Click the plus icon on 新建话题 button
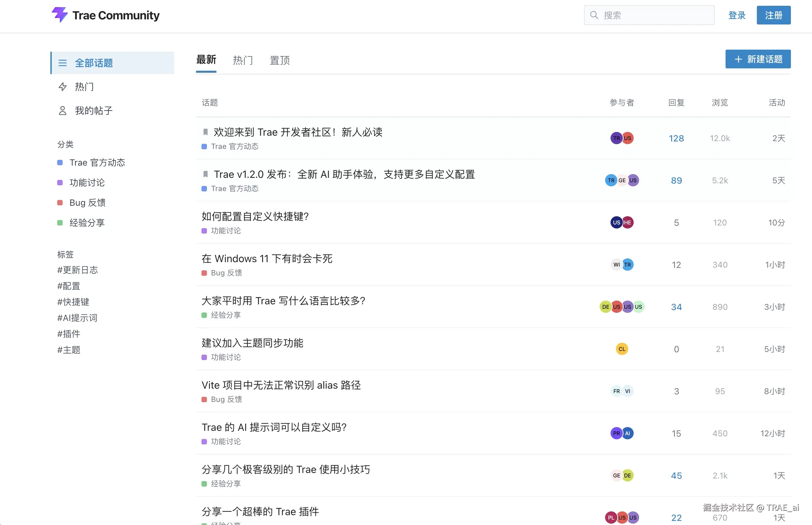 [x=738, y=59]
